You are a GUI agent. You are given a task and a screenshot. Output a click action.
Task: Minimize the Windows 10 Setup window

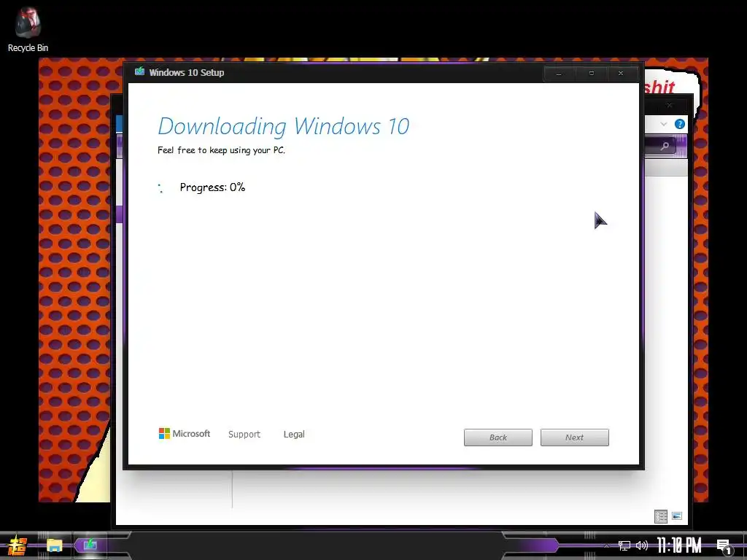tap(560, 74)
